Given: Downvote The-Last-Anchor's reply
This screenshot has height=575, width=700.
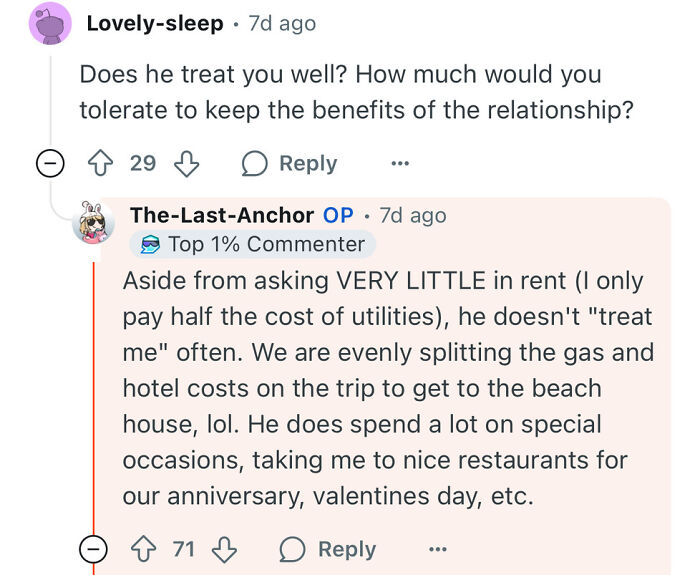Looking at the screenshot, I should (226, 549).
